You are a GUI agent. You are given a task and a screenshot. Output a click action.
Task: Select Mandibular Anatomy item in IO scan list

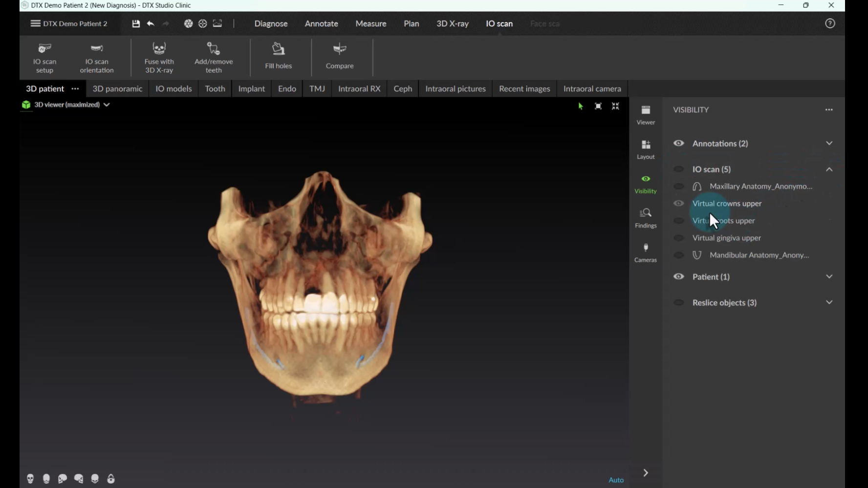(x=759, y=255)
